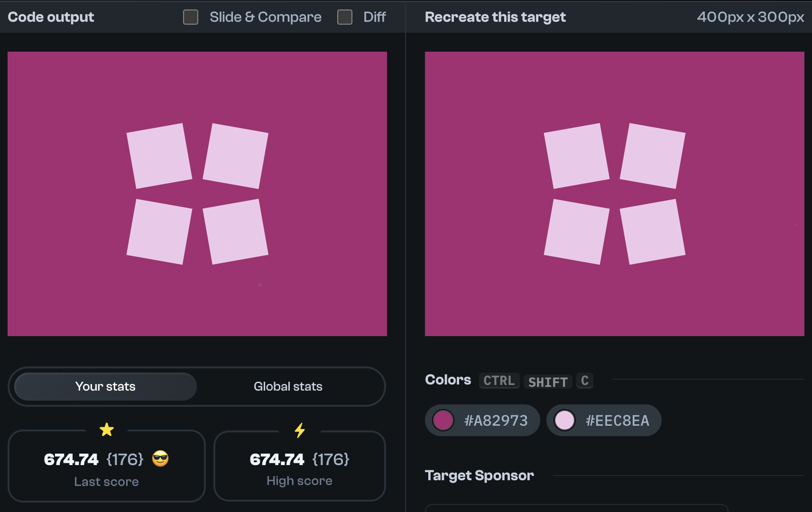
Task: Copy the #A82973 hex code
Action: 496,420
